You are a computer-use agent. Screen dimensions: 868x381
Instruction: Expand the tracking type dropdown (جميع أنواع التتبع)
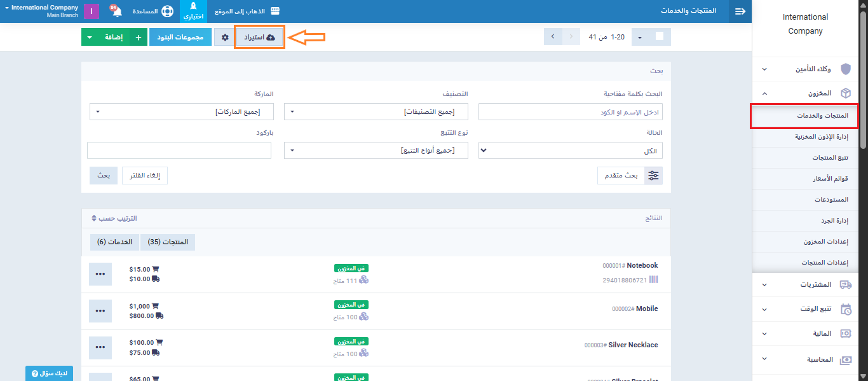376,151
